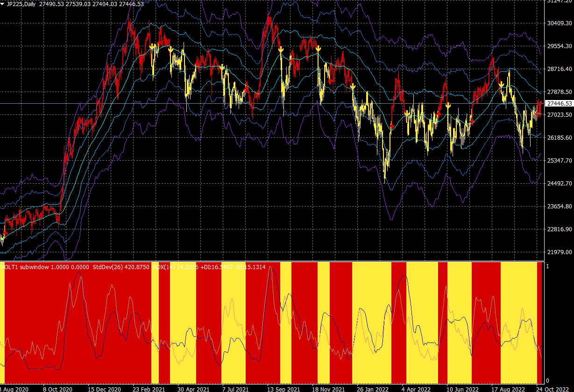This screenshot has height=392, width=574.
Task: Click the 8 Oct 2020 date label
Action: 57,388
